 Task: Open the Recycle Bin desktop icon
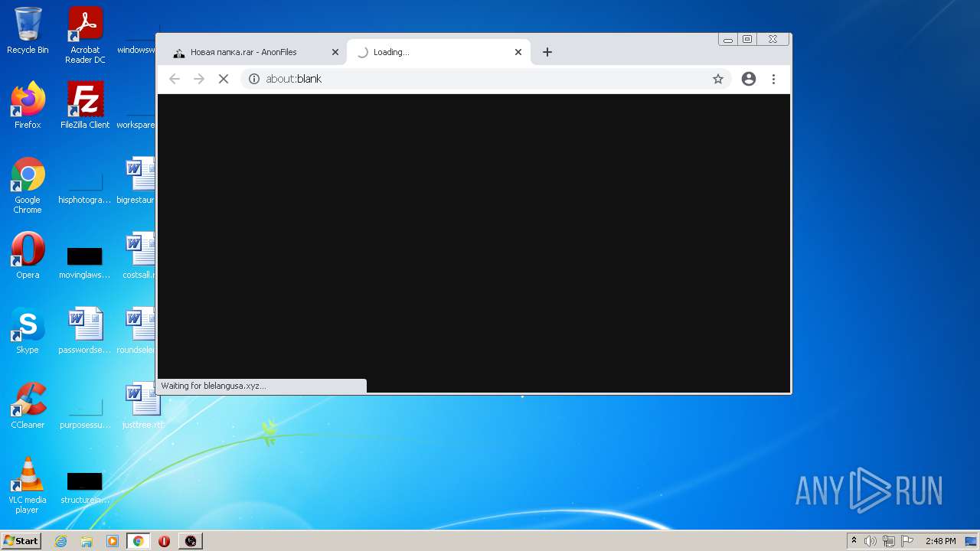(x=28, y=31)
